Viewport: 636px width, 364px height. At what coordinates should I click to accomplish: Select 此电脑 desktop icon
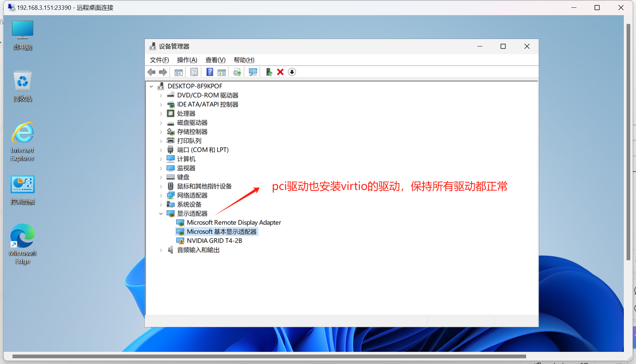pyautogui.click(x=23, y=35)
